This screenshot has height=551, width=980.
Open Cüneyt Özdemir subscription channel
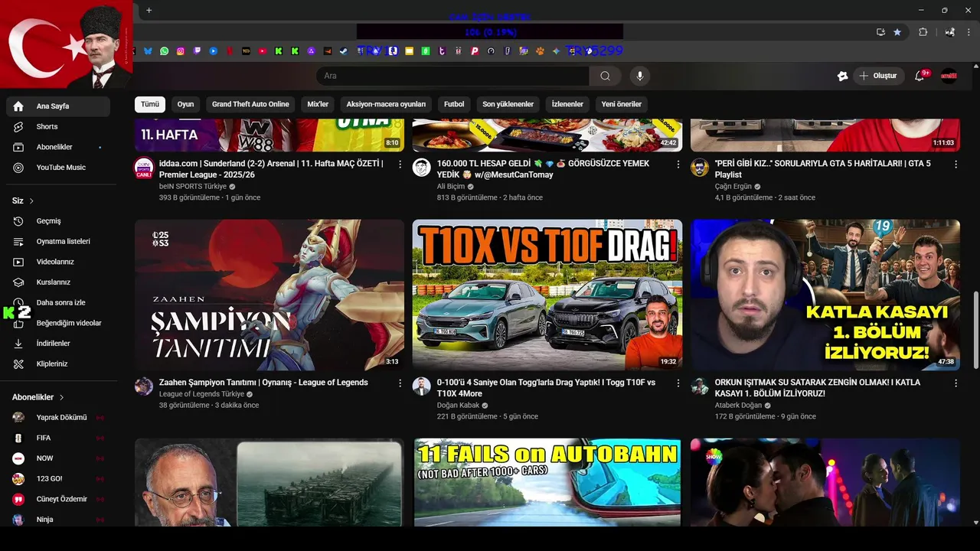58,499
